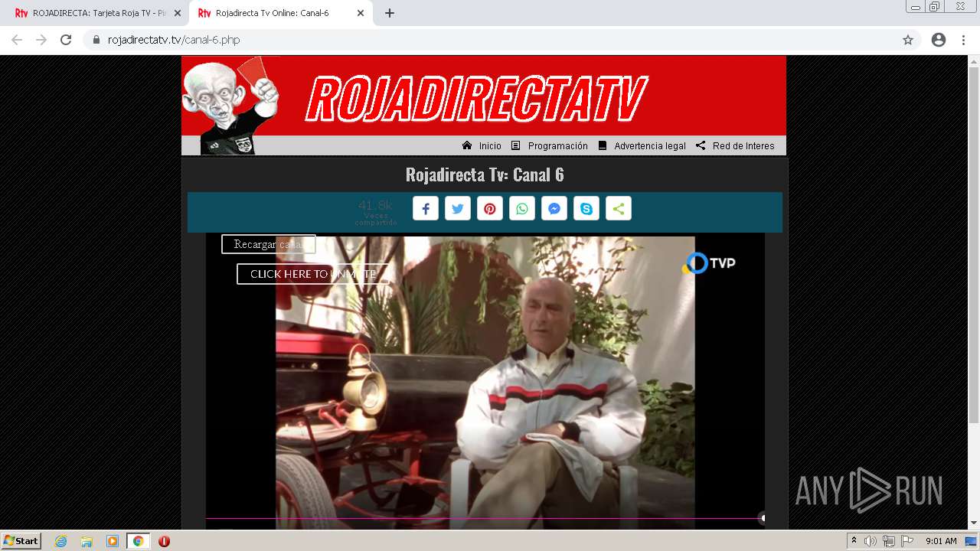The height and width of the screenshot is (551, 980).
Task: Open the Chrome profile avatar
Action: (x=939, y=40)
